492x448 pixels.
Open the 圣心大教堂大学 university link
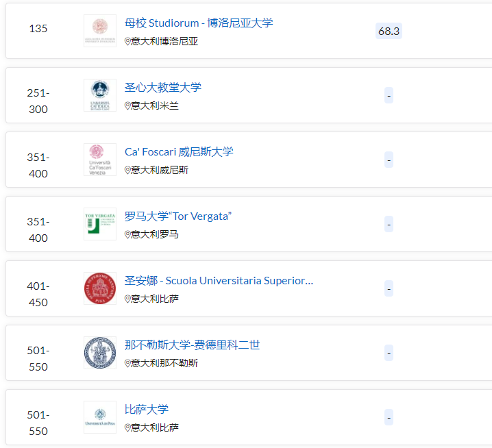point(163,87)
